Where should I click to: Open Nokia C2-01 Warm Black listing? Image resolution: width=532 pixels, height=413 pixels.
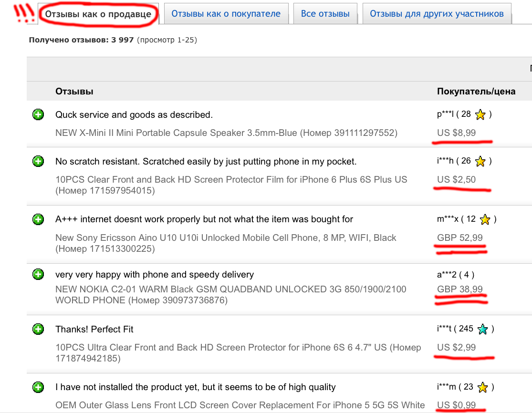[x=230, y=289]
